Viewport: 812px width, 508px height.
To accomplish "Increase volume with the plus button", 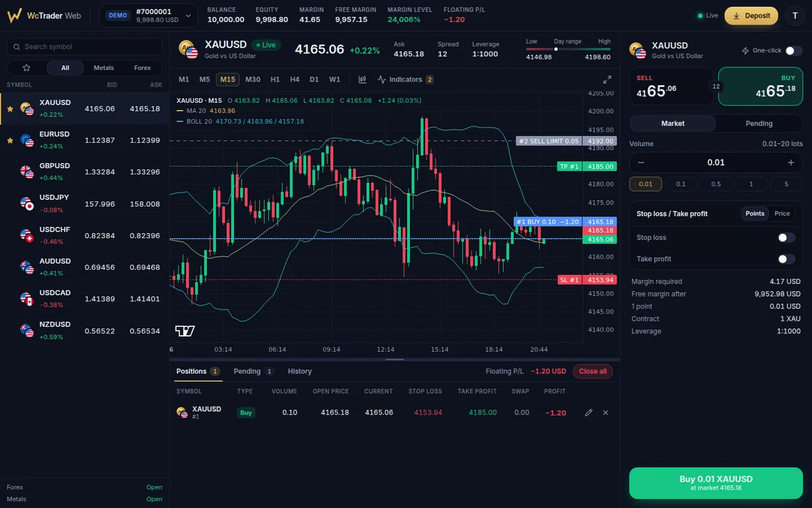I will pyautogui.click(x=791, y=163).
